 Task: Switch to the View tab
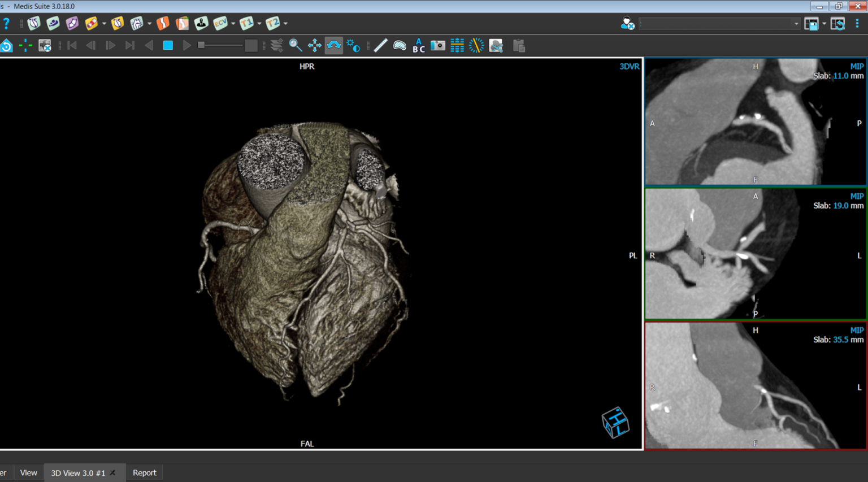[28, 473]
